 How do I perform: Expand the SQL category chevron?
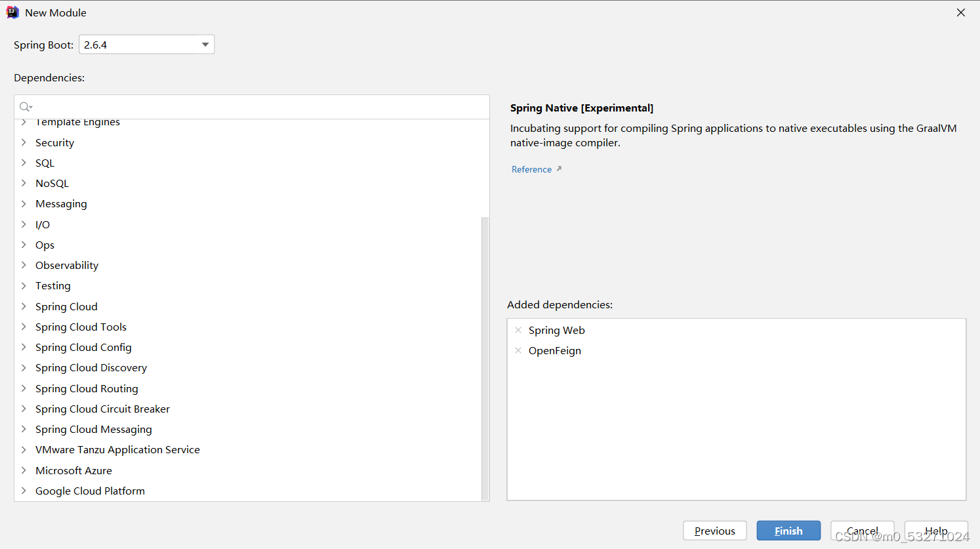click(24, 163)
